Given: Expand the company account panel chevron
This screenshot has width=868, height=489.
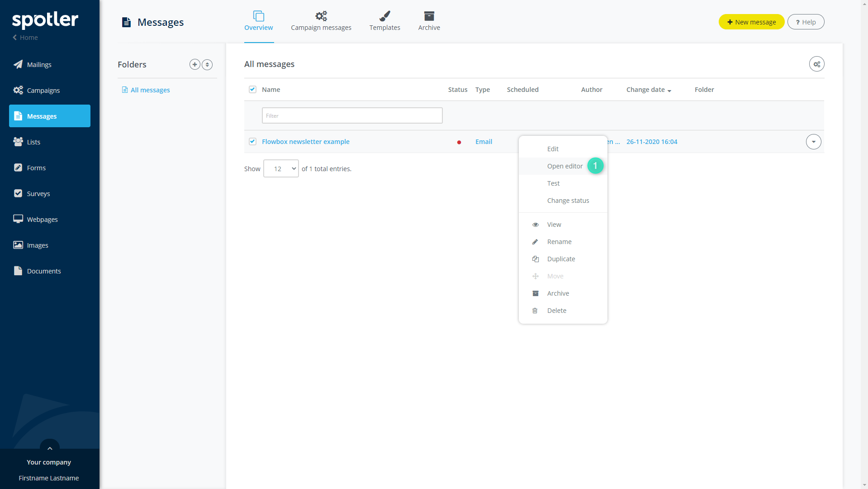Looking at the screenshot, I should [x=50, y=448].
